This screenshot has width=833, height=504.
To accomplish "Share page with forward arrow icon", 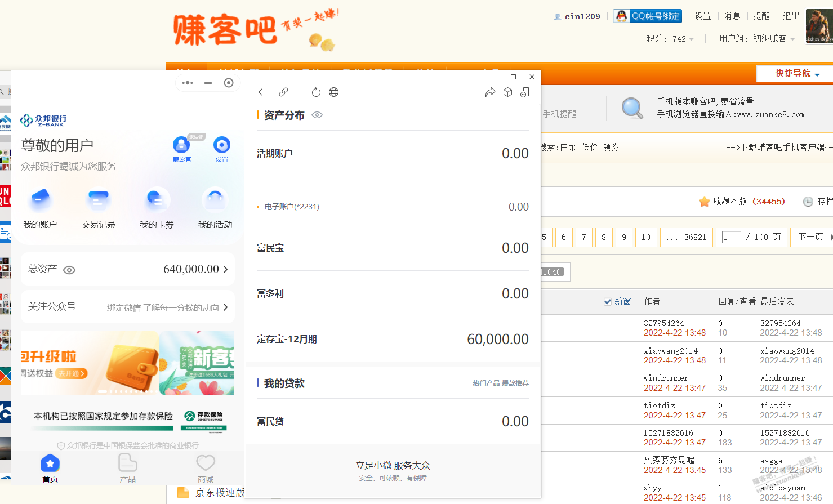I will [x=490, y=92].
